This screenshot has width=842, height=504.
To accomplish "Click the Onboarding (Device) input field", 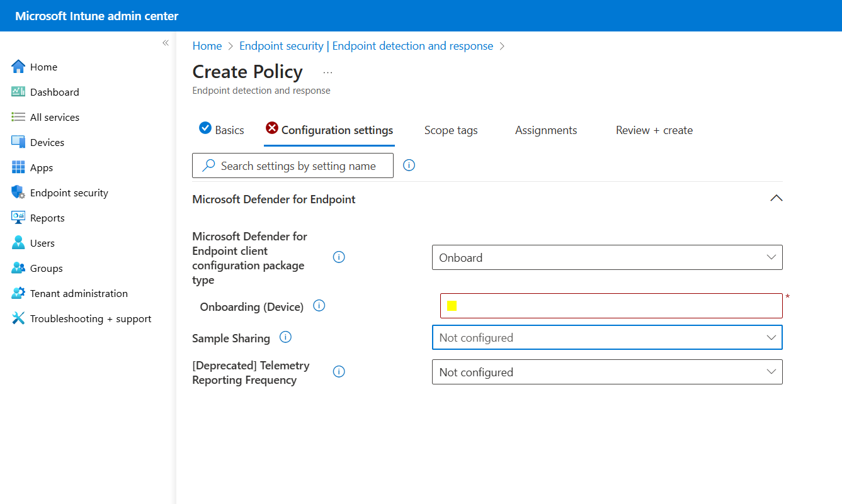I will tap(612, 306).
